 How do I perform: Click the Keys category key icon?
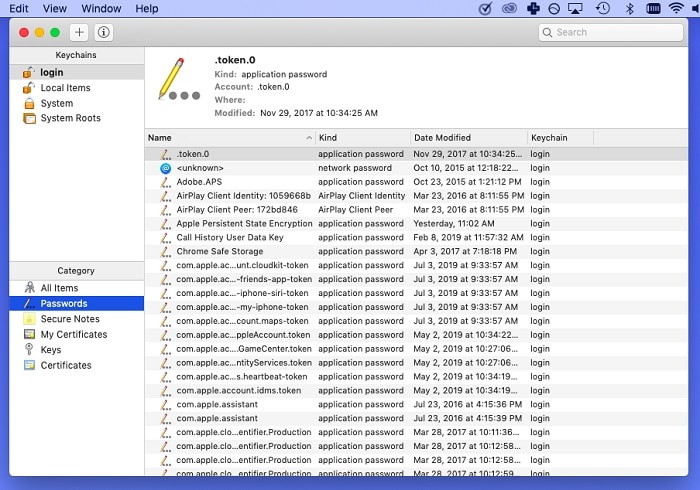point(29,349)
